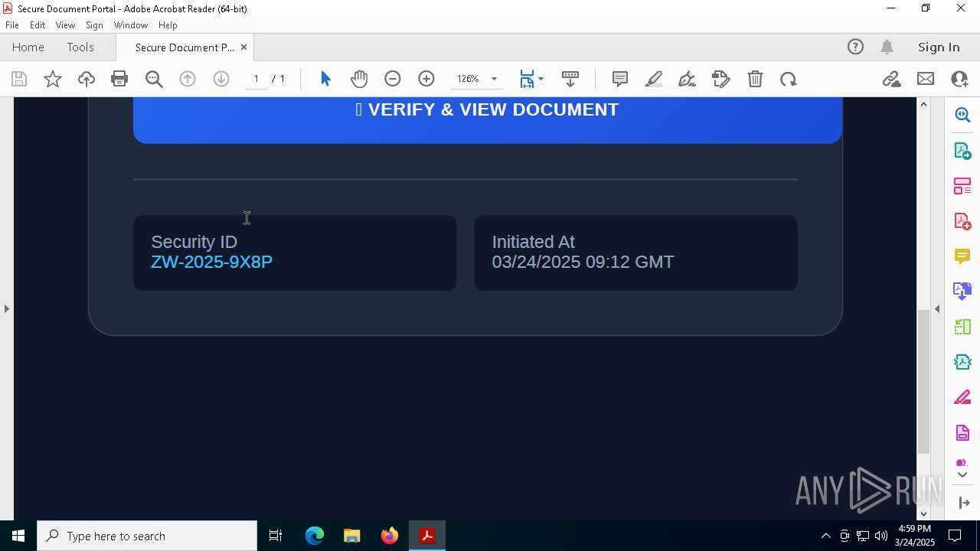
Task: Expand the zoom level dropdown
Action: pyautogui.click(x=494, y=79)
